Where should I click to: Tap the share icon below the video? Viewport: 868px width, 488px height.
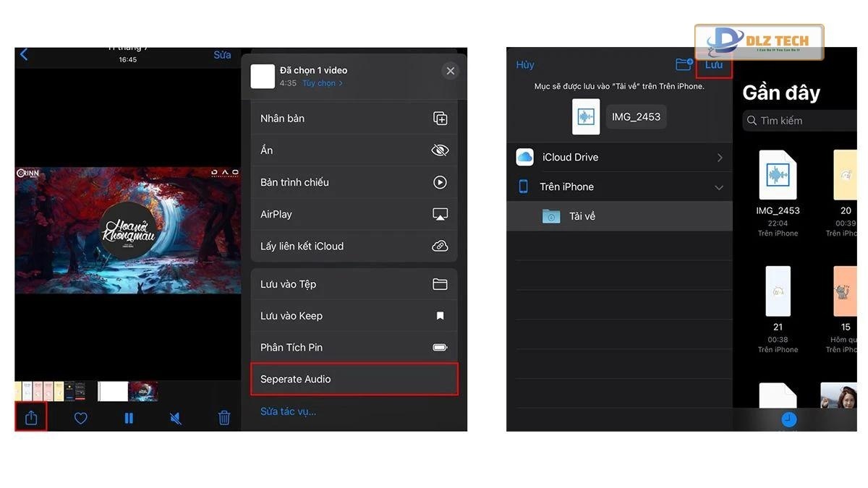coord(31,418)
